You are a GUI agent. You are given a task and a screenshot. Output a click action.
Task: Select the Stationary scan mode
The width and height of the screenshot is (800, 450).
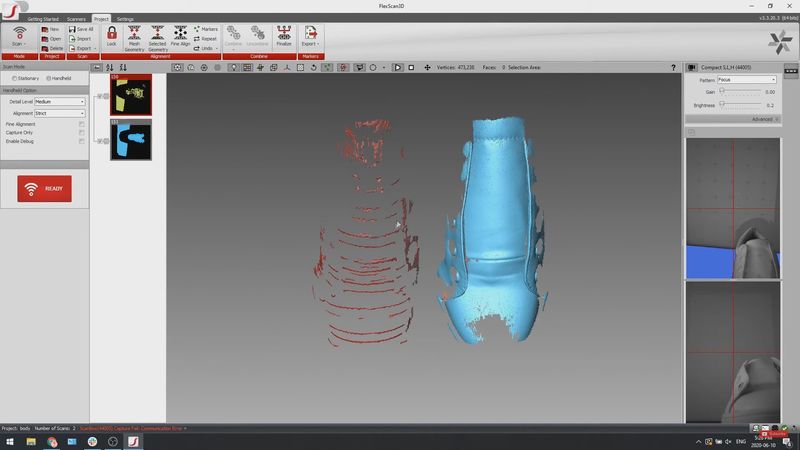[14, 78]
